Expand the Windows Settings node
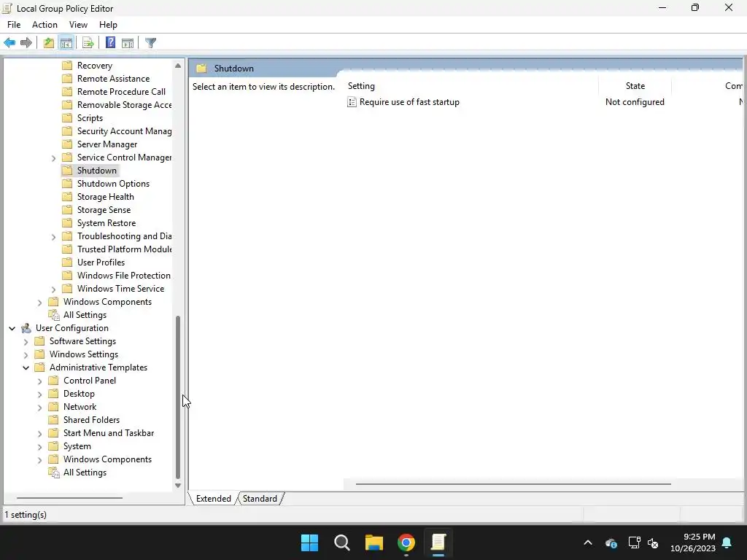 click(26, 355)
